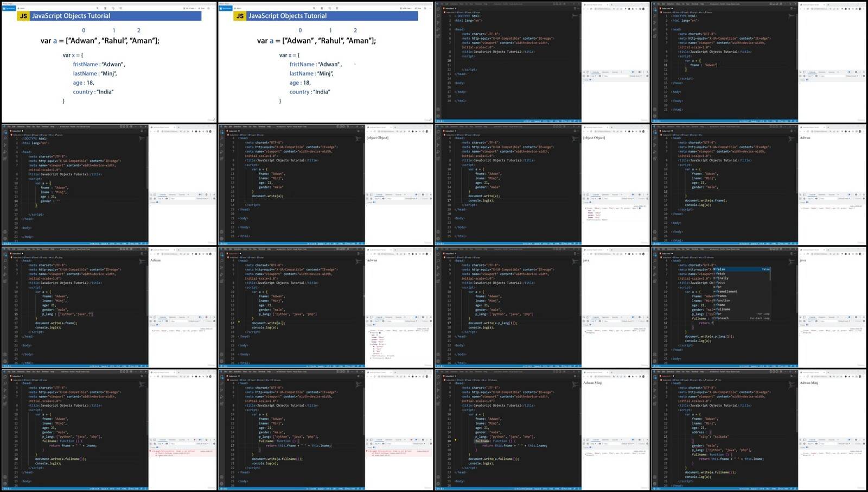Open the frame containing the address city kolkata
The width and height of the screenshot is (868, 492).
click(759, 431)
